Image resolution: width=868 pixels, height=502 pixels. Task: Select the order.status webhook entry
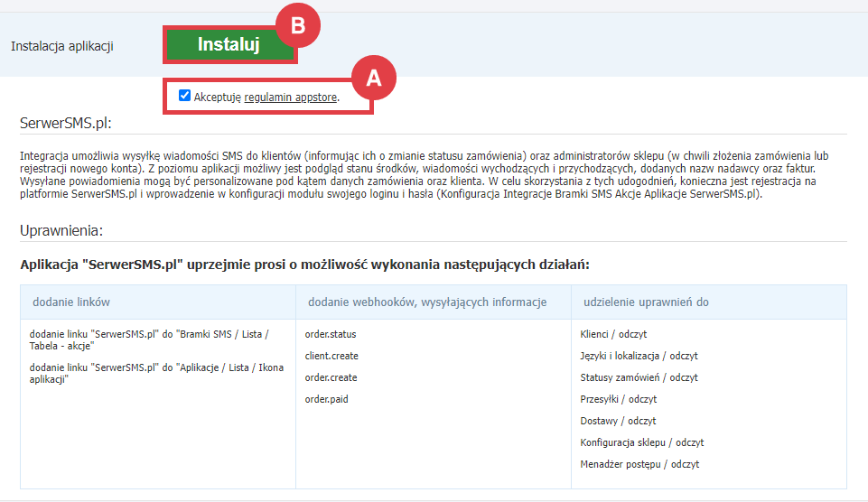(330, 334)
